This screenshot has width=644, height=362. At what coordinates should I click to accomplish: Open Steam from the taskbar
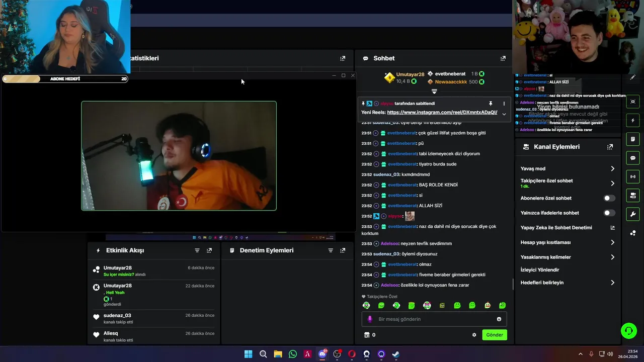396,354
